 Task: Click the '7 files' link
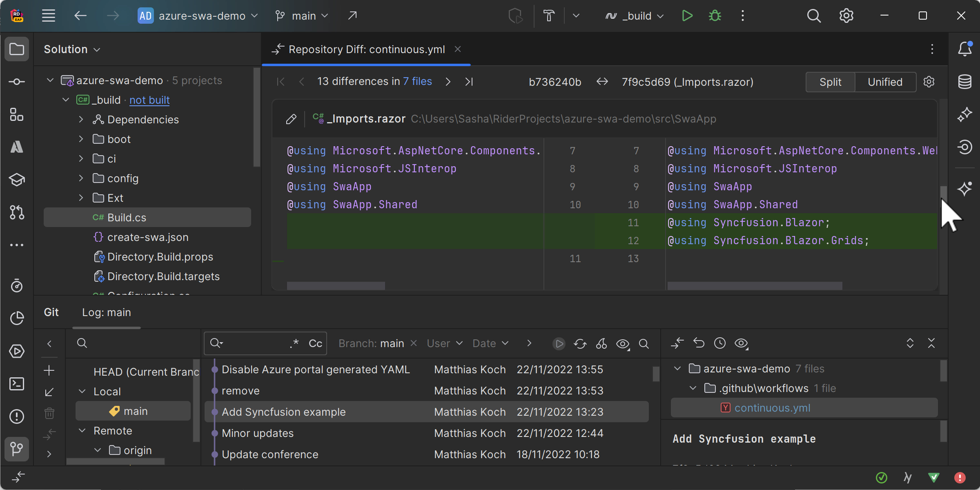[417, 81]
